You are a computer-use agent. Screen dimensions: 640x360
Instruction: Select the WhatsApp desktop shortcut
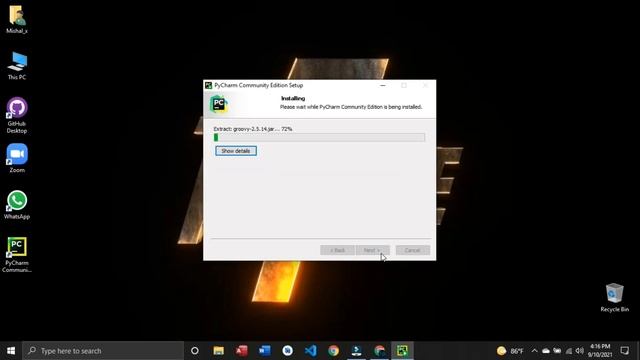pos(17,205)
